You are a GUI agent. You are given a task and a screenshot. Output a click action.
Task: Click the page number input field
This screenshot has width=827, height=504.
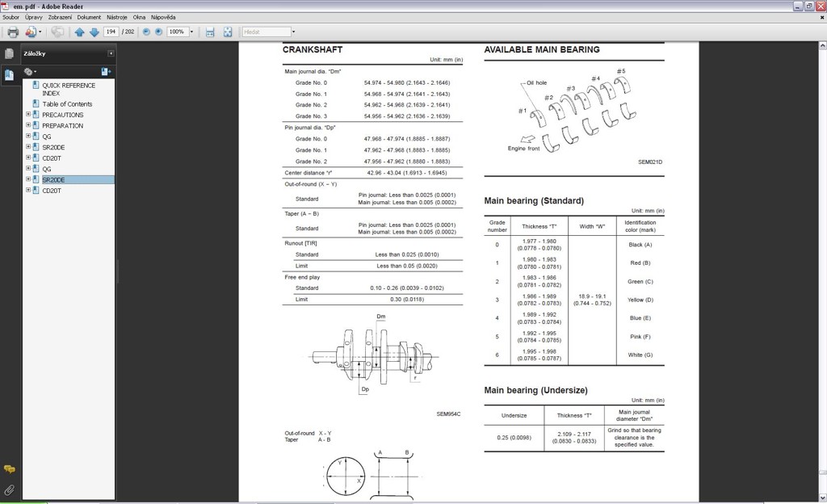111,32
